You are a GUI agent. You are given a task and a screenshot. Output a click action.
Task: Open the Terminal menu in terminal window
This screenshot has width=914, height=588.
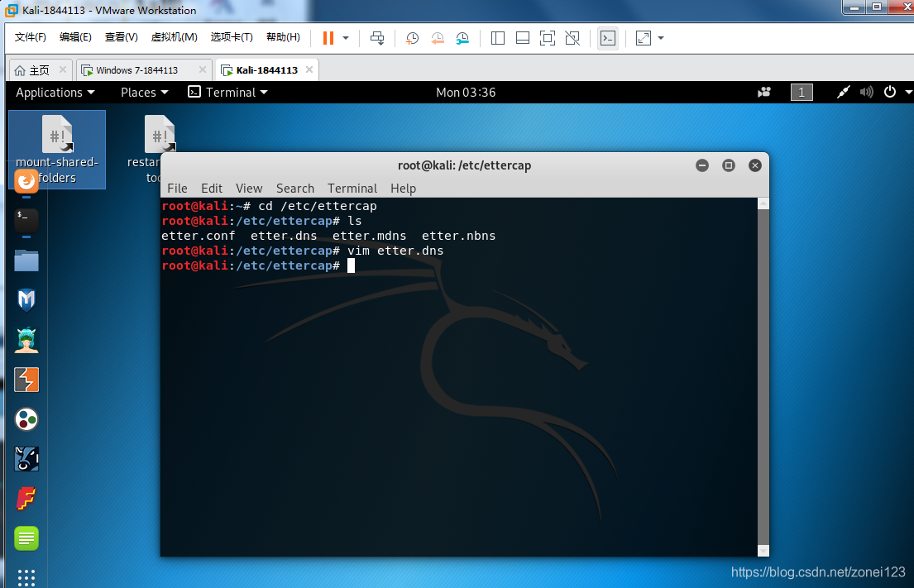tap(352, 189)
